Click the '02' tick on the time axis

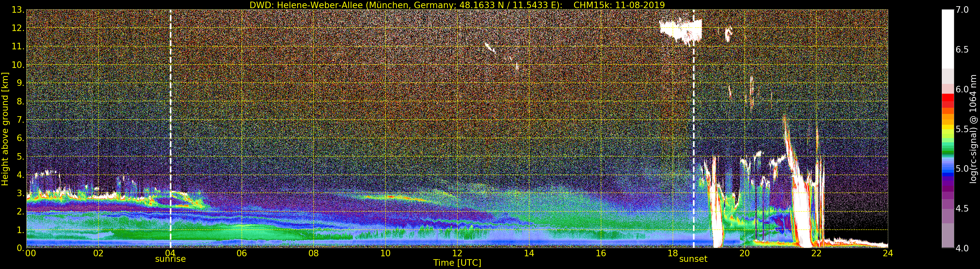point(98,253)
